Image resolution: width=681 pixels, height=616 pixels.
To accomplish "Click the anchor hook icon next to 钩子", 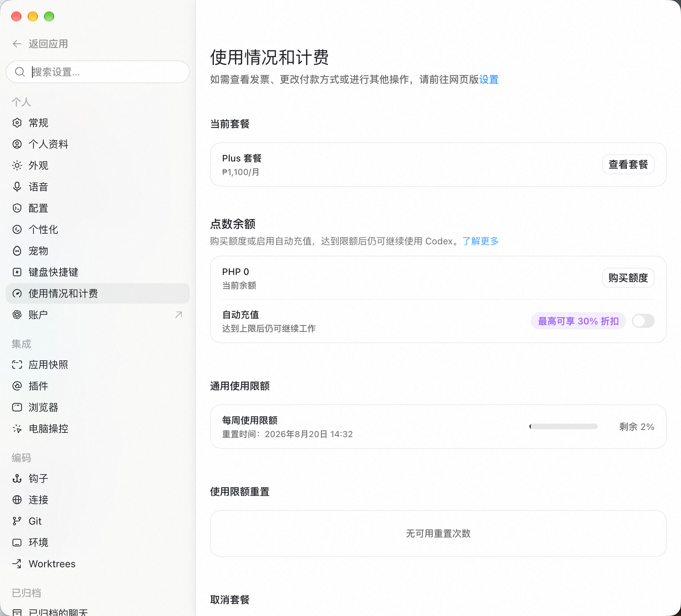I will coord(17,478).
